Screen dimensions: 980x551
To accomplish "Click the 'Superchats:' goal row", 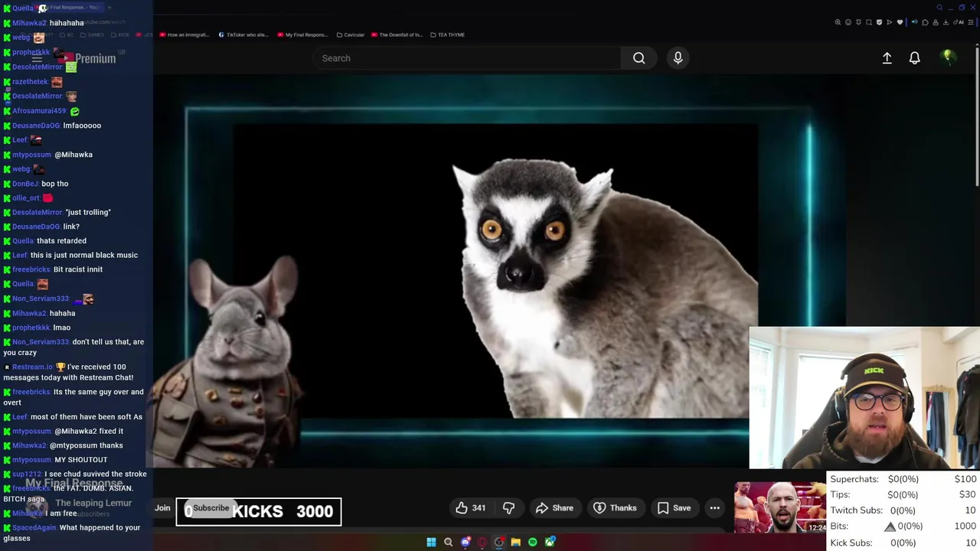I will pos(903,479).
